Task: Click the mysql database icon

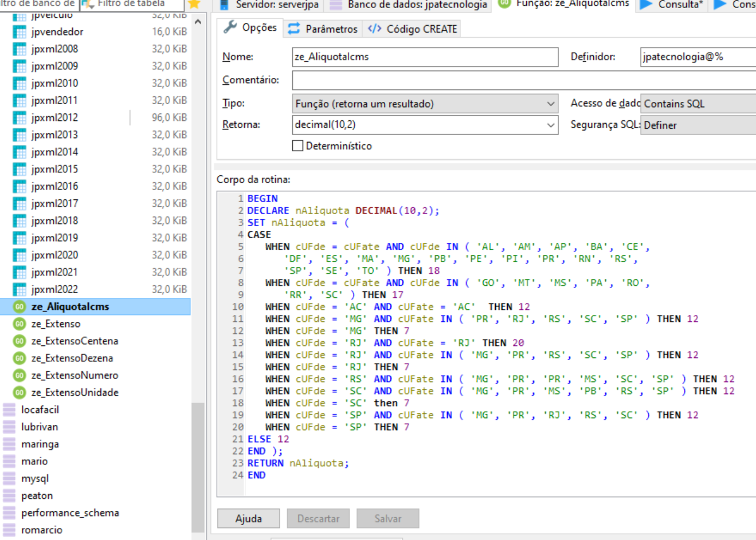Action: tap(9, 479)
